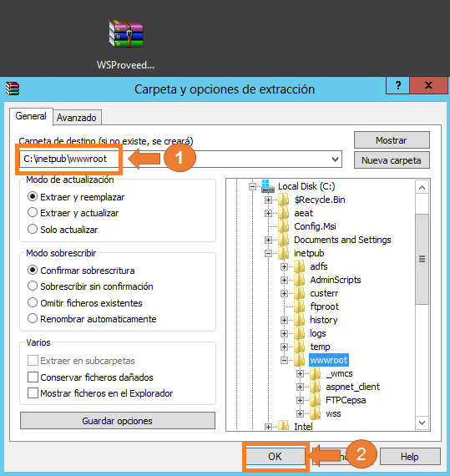Click the aeat folder icon
This screenshot has width=450, height=476.
(x=283, y=213)
